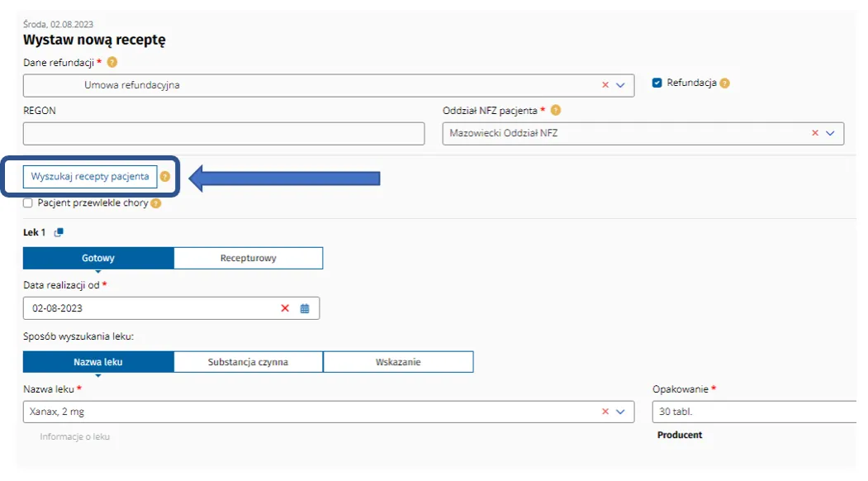868x481 pixels.
Task: Expand the Oddział NFZ pacjenta dropdown
Action: click(830, 133)
